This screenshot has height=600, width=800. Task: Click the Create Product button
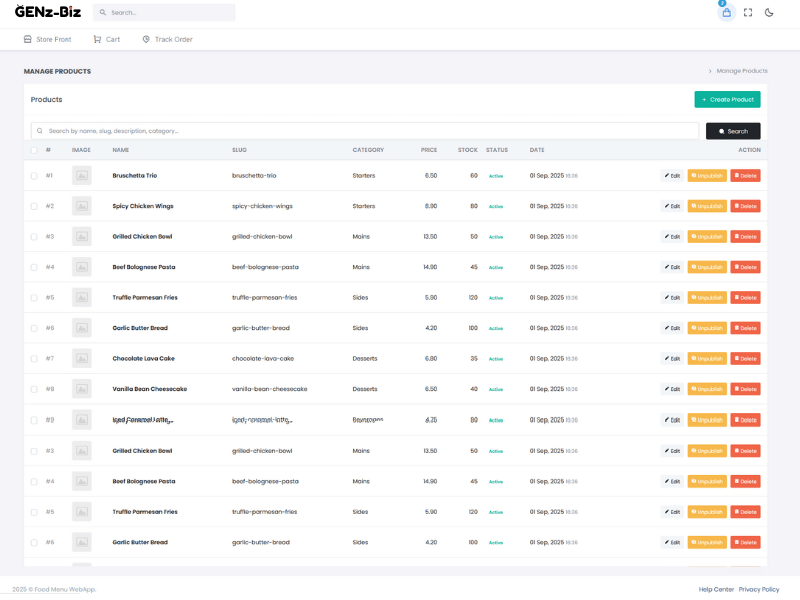click(x=727, y=100)
